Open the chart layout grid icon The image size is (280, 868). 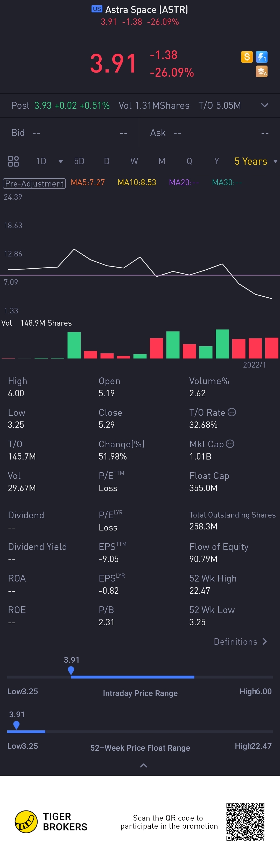pos(13,161)
